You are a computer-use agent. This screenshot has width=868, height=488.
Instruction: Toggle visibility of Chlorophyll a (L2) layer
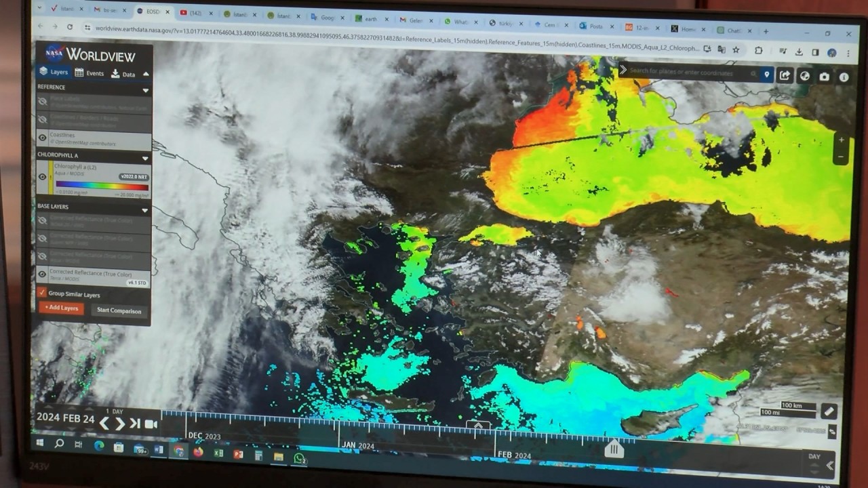[x=43, y=177]
